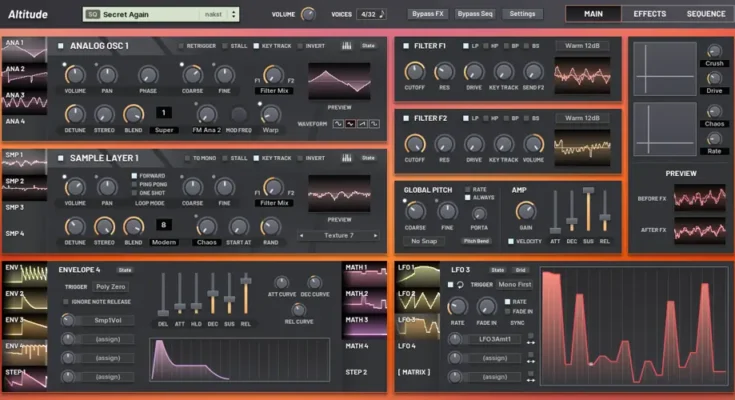Select One Shot loop mode
Image resolution: width=735 pixels, height=400 pixels.
coord(134,193)
